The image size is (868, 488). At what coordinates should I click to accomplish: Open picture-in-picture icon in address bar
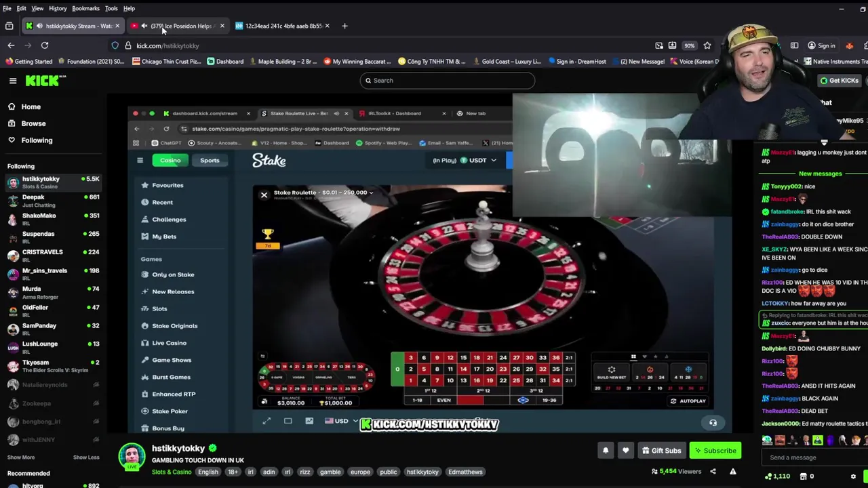(x=659, y=45)
